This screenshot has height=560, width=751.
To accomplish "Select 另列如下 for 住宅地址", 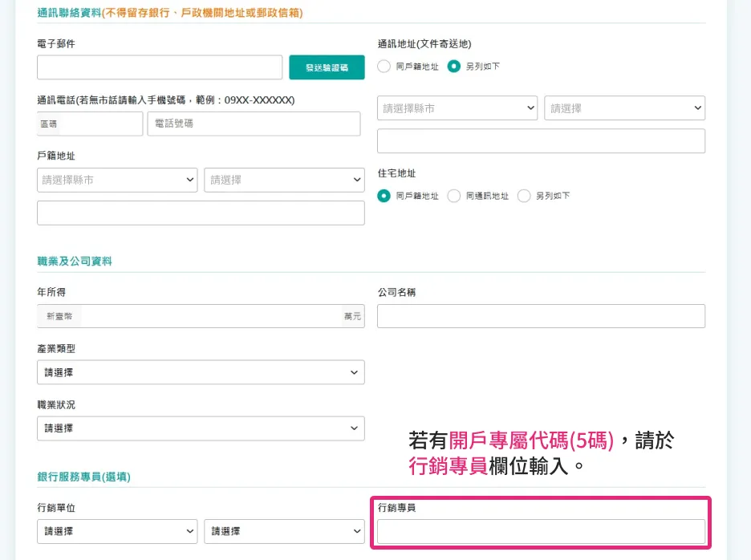I will point(524,195).
